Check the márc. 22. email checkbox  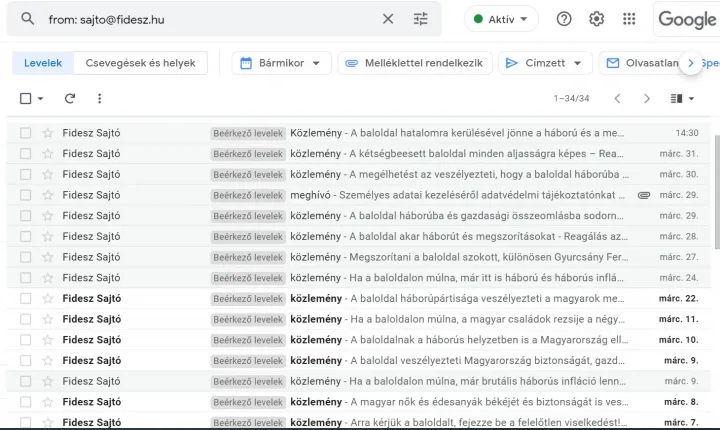[x=26, y=298]
